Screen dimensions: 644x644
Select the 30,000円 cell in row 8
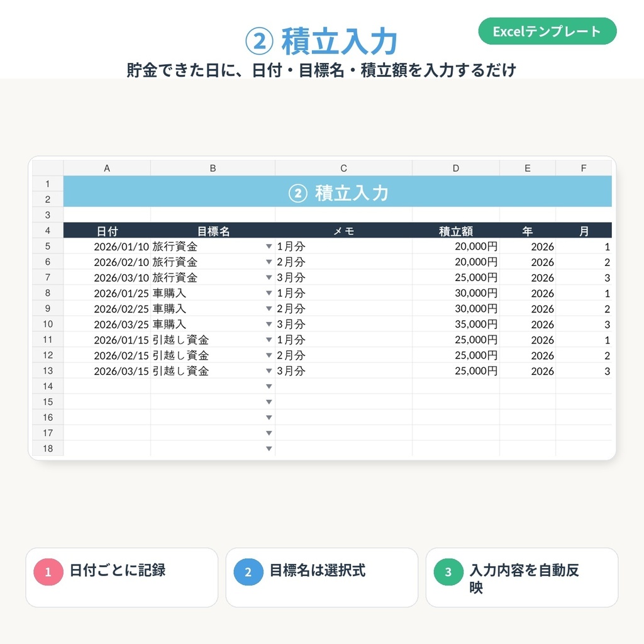click(x=456, y=293)
